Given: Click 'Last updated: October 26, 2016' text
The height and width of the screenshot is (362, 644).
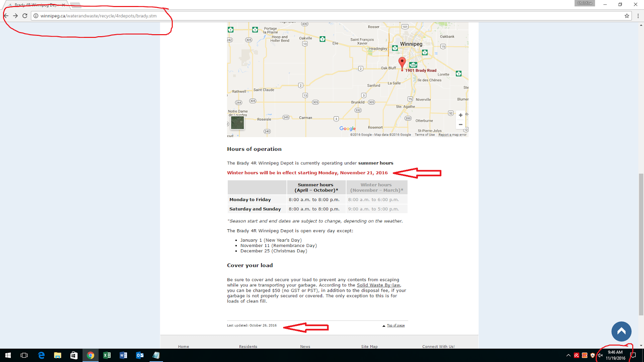Looking at the screenshot, I should click(x=252, y=325).
